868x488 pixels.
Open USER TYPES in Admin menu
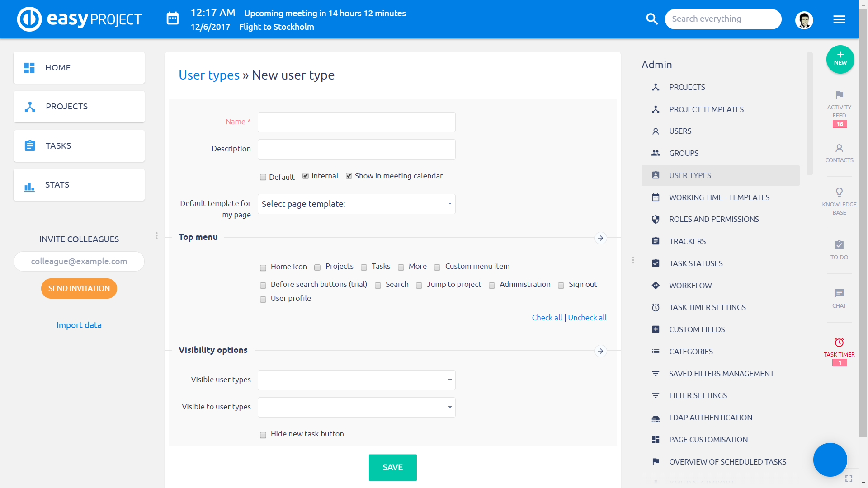[x=720, y=175]
